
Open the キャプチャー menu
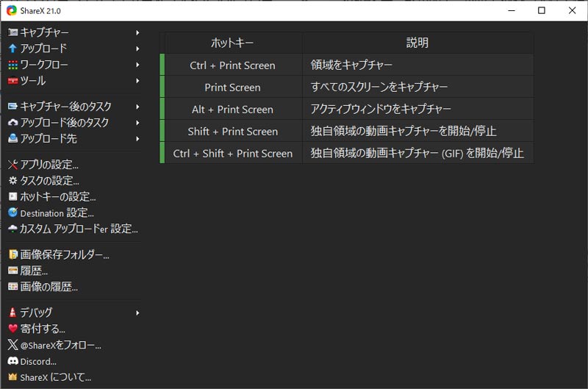[x=74, y=32]
